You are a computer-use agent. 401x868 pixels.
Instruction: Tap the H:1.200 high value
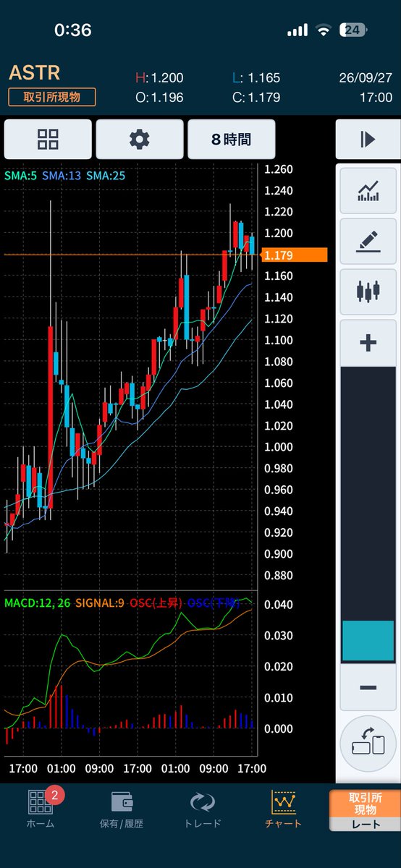[160, 78]
